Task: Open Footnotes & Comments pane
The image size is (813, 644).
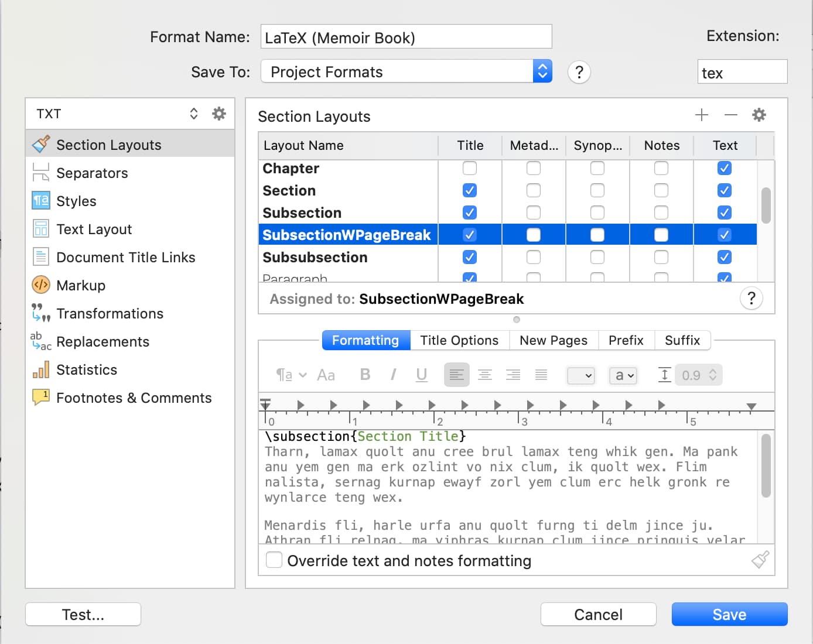Action: pyautogui.click(x=130, y=398)
